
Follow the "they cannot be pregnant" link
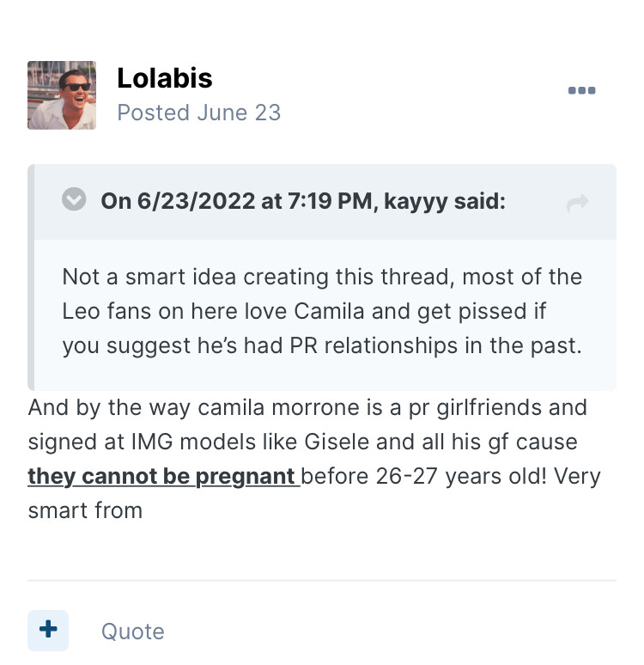tap(163, 475)
